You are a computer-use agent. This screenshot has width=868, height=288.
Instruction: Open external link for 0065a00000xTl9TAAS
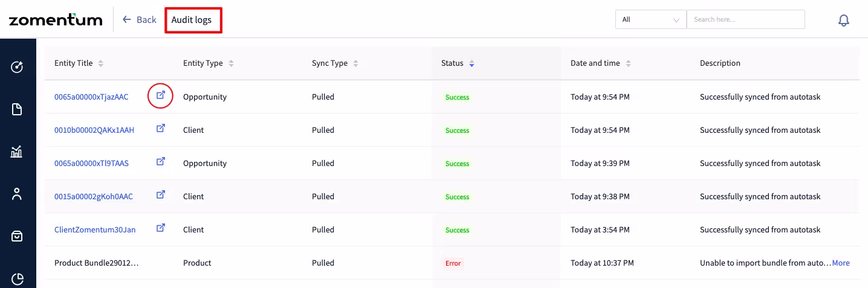point(161,162)
